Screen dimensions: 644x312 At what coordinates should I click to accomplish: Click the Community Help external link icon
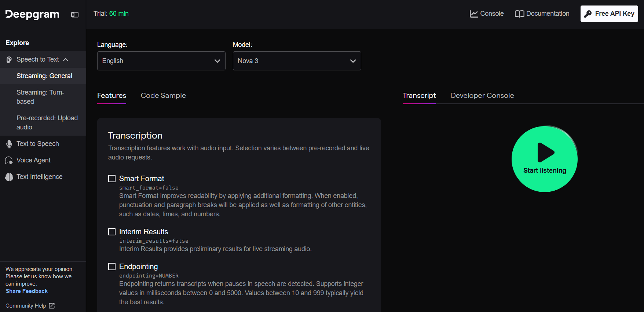pyautogui.click(x=52, y=306)
